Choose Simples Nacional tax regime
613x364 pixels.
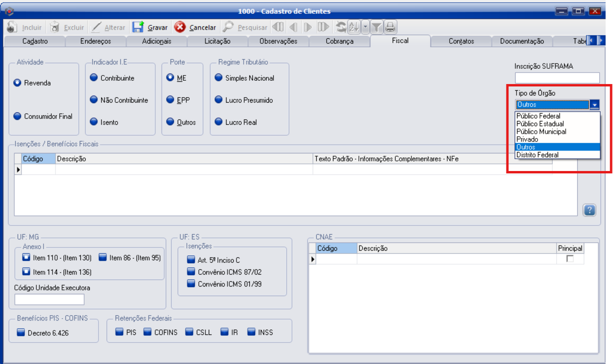click(219, 78)
